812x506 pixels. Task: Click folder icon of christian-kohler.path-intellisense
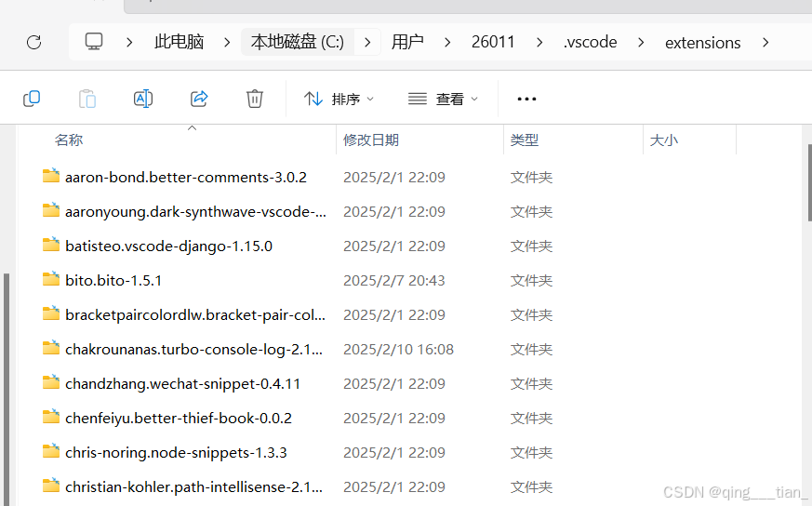(51, 486)
